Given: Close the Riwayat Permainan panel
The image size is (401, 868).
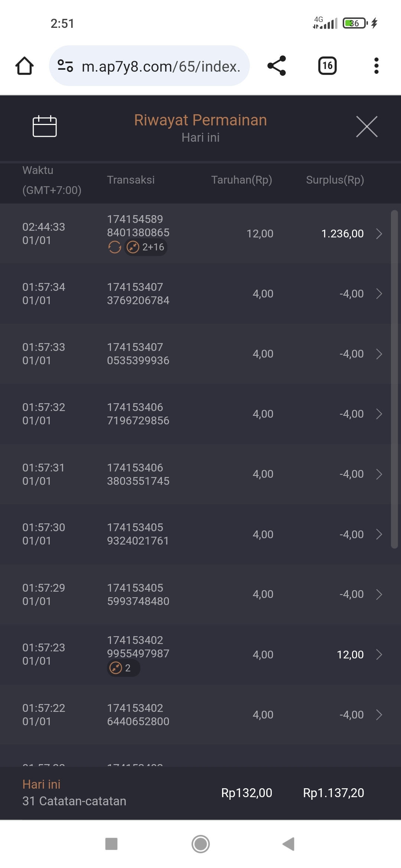Looking at the screenshot, I should click(366, 126).
